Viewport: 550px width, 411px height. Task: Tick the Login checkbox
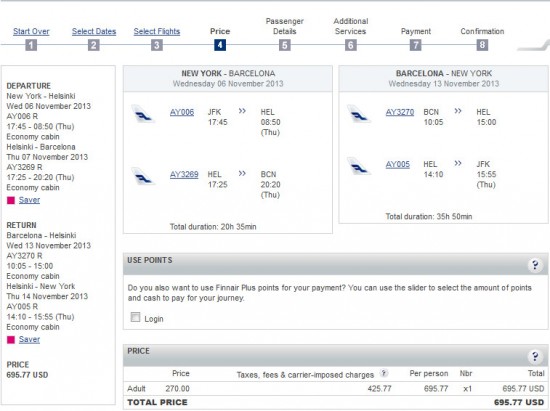[135, 317]
